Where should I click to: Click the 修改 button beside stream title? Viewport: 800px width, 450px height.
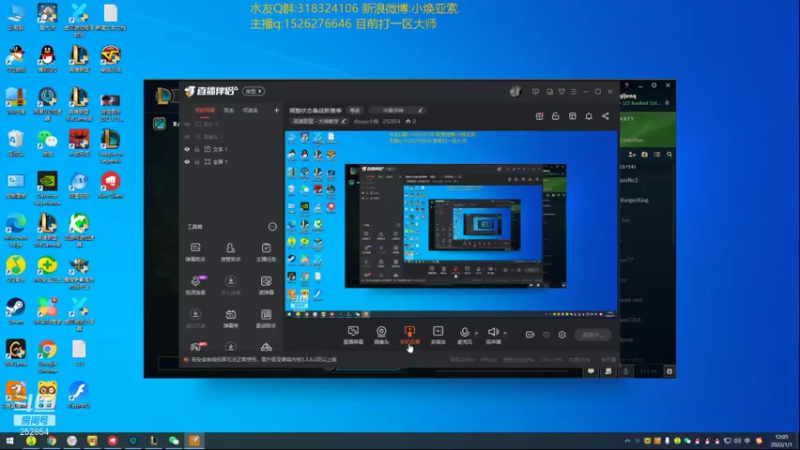pos(355,110)
